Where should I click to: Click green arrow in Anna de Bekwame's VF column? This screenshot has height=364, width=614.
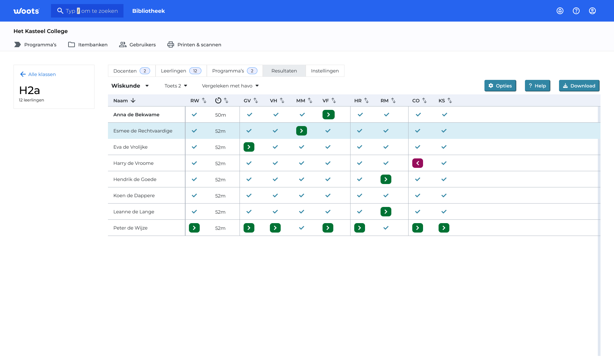point(328,115)
